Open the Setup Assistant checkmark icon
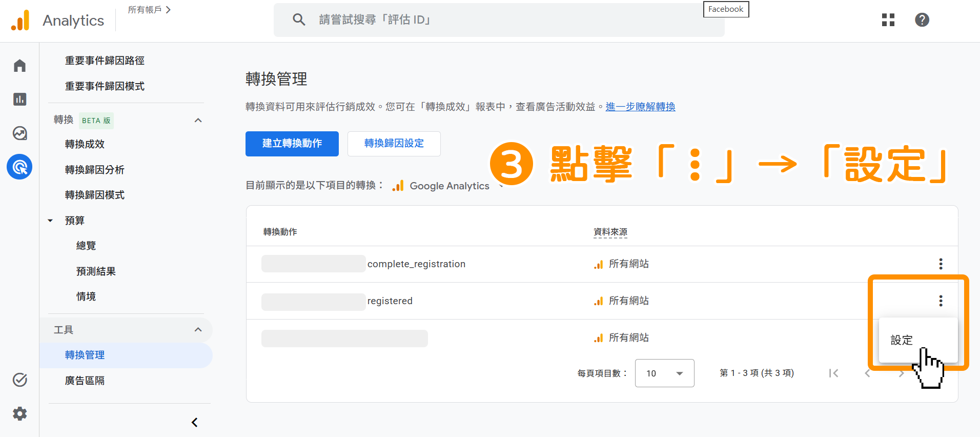 tap(19, 380)
